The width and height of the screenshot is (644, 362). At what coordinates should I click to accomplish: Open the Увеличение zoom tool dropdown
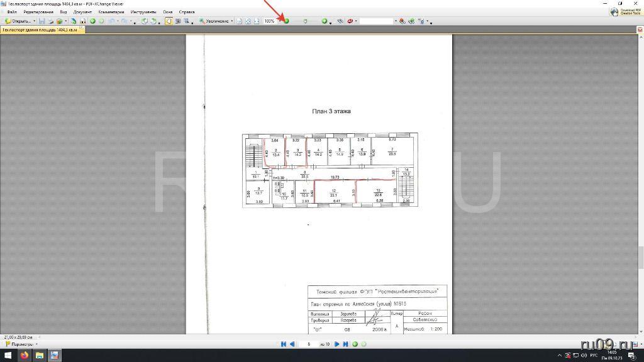point(231,21)
